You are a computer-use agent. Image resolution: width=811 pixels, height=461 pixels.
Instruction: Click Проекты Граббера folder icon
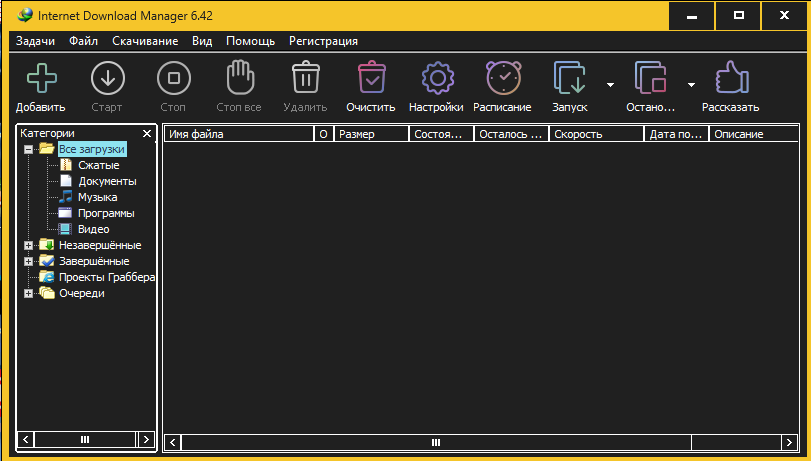click(x=47, y=277)
